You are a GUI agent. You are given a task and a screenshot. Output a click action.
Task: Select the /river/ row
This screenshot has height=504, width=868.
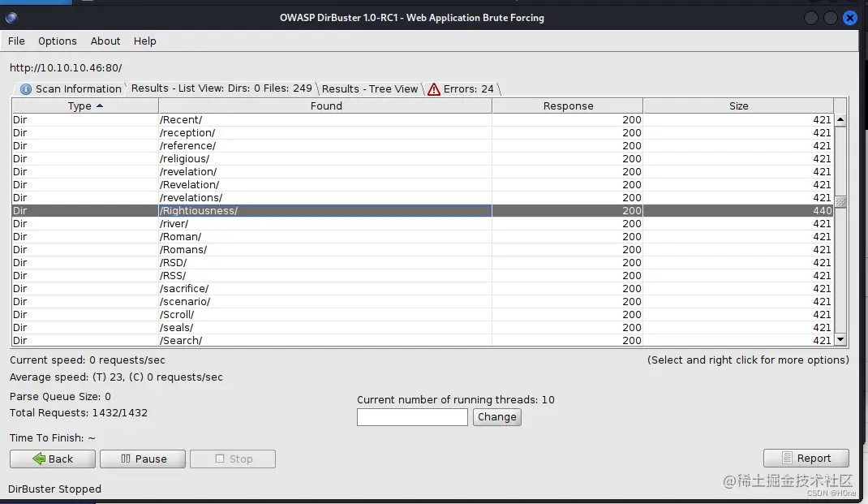pos(423,224)
